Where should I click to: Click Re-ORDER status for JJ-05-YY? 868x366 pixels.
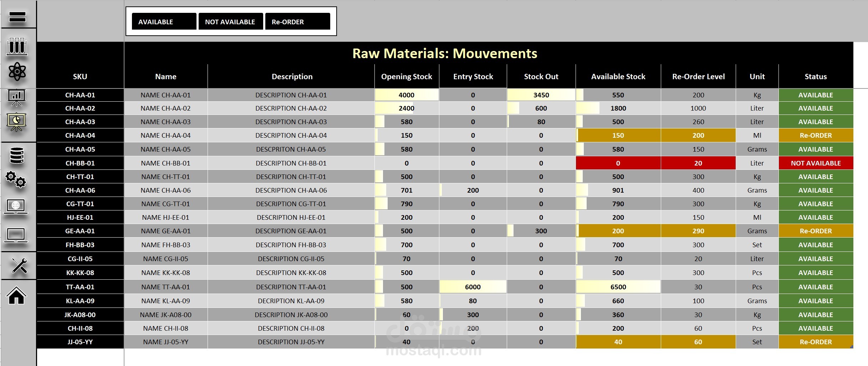[x=816, y=342]
